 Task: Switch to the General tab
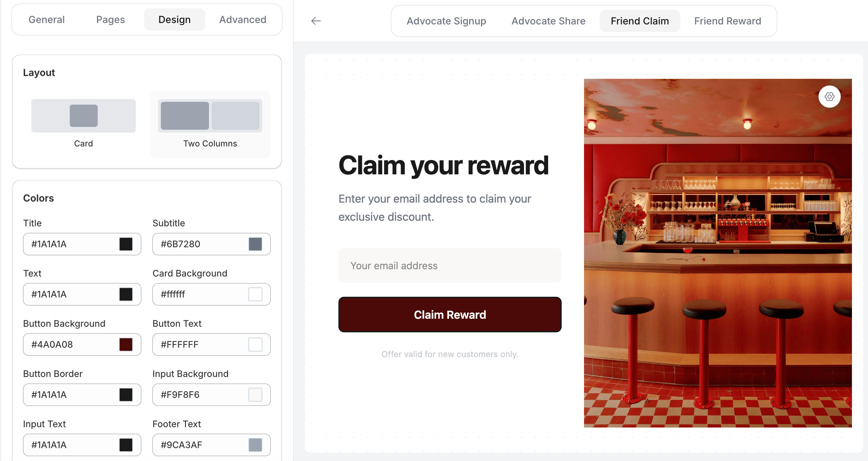coord(46,20)
